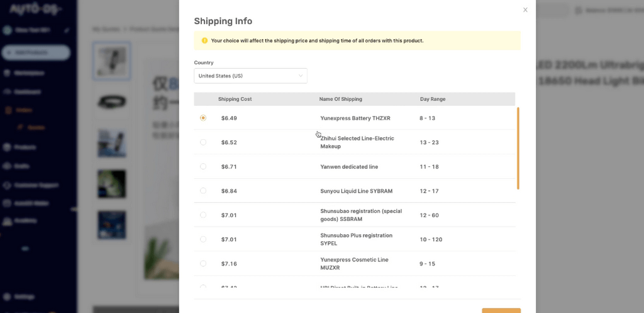Image resolution: width=644 pixels, height=313 pixels.
Task: Click the AutoDS logo in the background
Action: coord(35,9)
